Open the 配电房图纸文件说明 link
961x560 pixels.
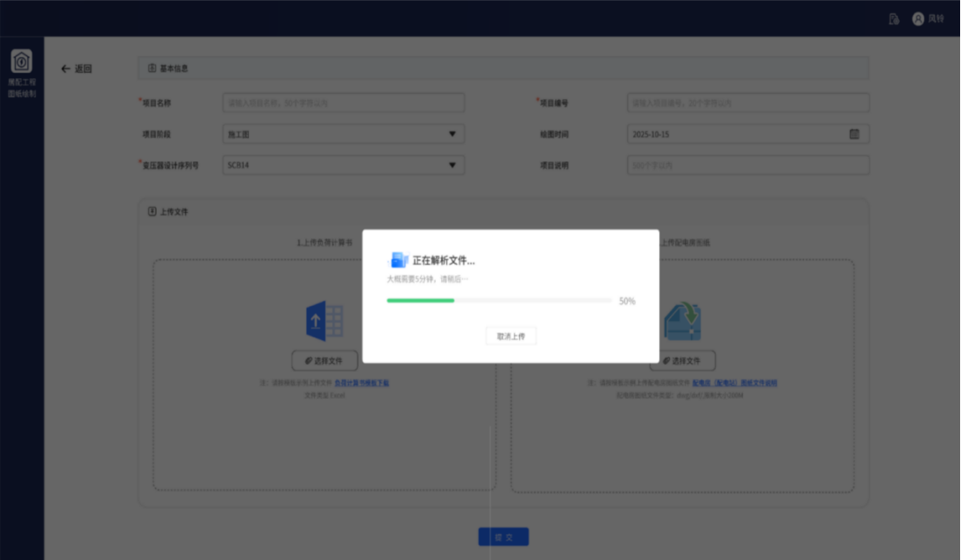[x=734, y=383]
